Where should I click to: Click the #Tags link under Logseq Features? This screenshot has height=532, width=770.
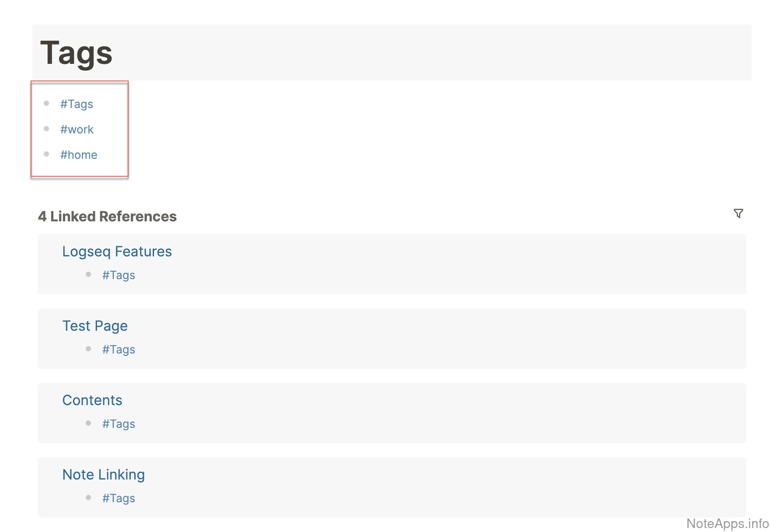click(x=119, y=275)
